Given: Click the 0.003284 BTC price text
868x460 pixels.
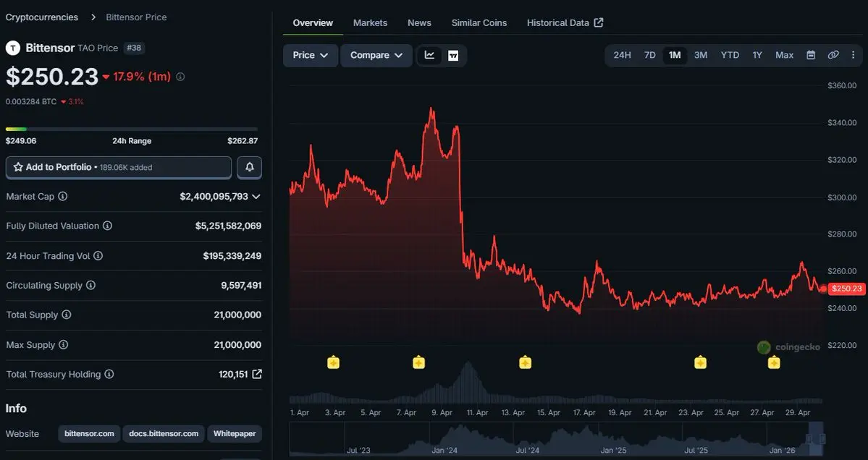Looking at the screenshot, I should click(x=31, y=102).
